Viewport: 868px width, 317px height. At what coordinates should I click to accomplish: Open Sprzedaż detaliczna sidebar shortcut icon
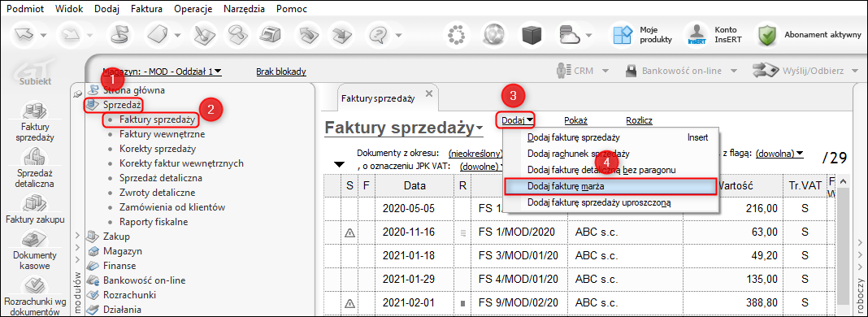coord(35,158)
